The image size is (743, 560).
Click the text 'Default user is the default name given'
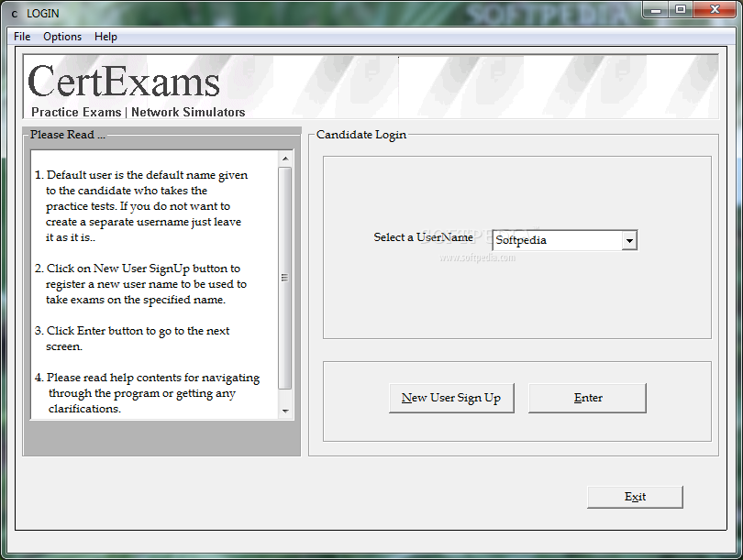click(147, 175)
